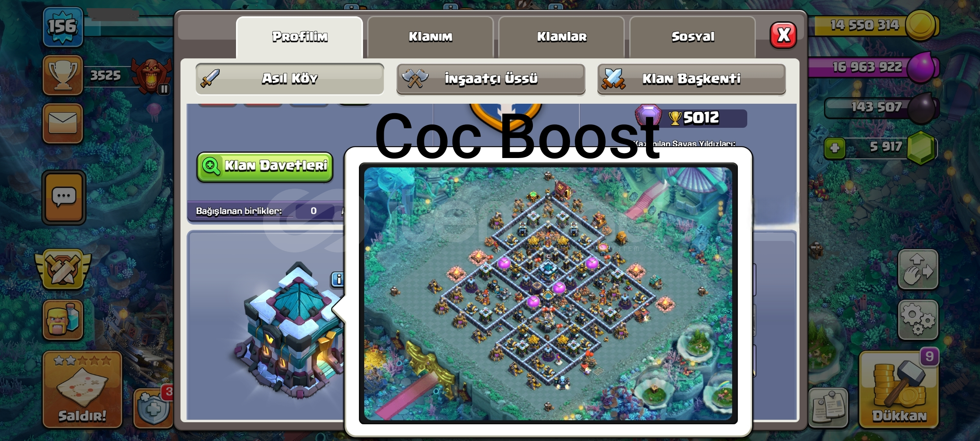
Task: Open the army barbarian icon
Action: pyautogui.click(x=63, y=320)
